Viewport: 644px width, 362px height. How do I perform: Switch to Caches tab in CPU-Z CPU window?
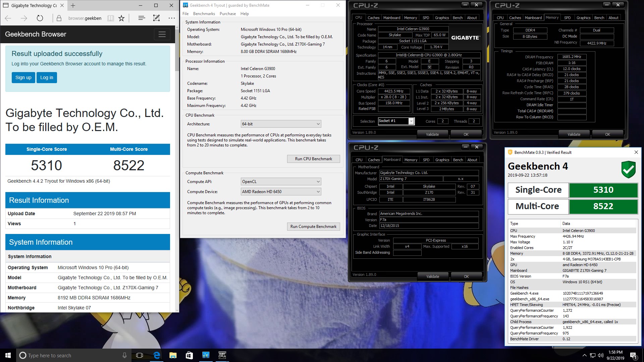tap(373, 18)
